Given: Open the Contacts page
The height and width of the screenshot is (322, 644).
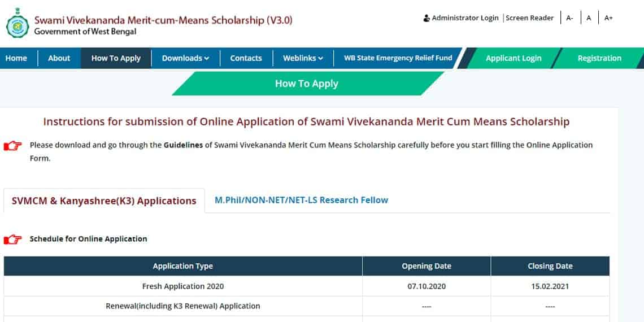Looking at the screenshot, I should tap(246, 58).
